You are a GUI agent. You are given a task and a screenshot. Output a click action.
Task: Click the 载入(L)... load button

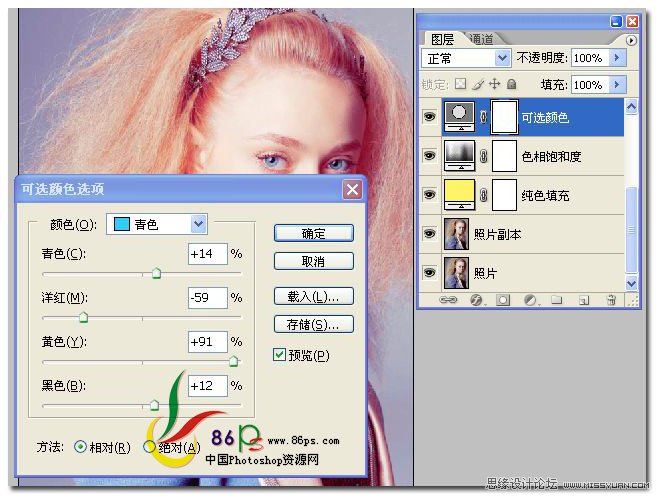pos(314,296)
